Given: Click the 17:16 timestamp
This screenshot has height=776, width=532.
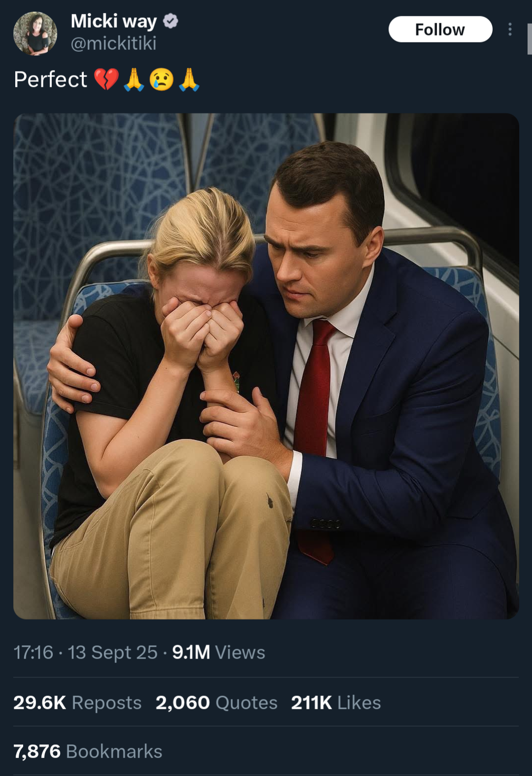Looking at the screenshot, I should tap(33, 652).
